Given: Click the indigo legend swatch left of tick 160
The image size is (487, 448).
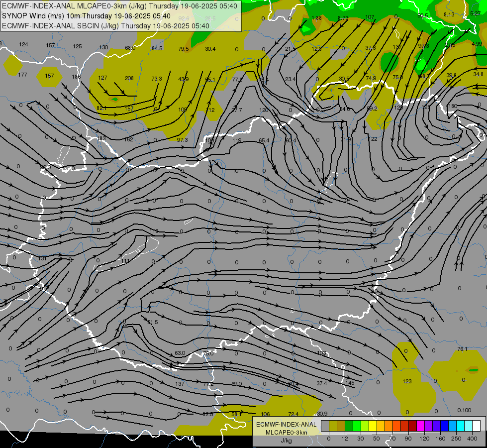Looking at the screenshot, I should pyautogui.click(x=436, y=426).
